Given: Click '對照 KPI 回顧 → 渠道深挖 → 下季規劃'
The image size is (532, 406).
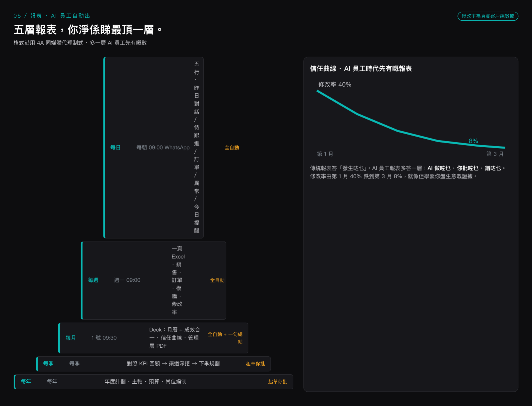Looking at the screenshot, I should pyautogui.click(x=173, y=363).
